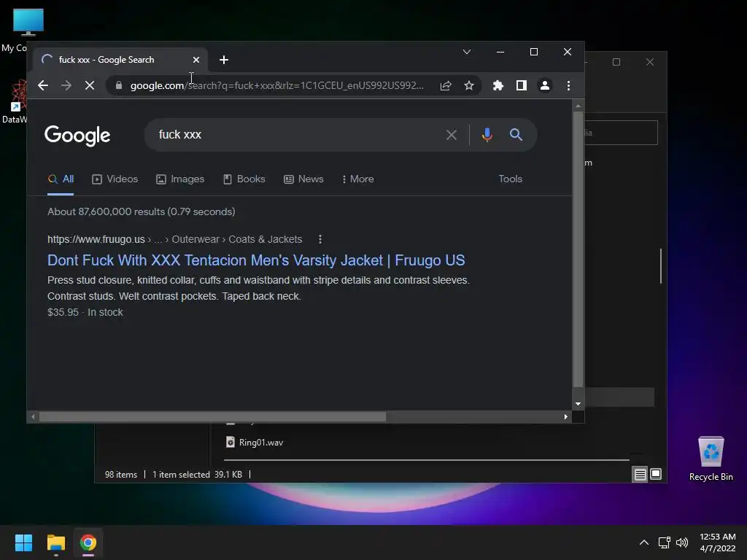Click the File Explorer vertical scrollbar

(x=661, y=265)
